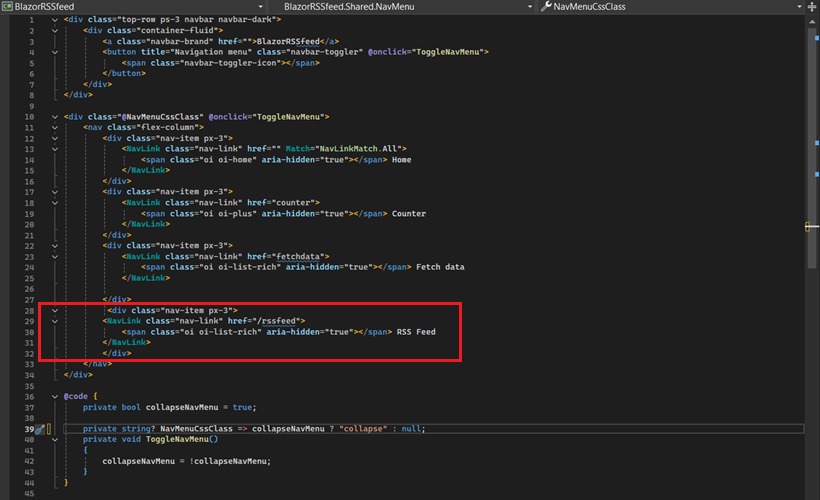Collapse the nav-item div on line 12
The height and width of the screenshot is (500, 820).
coord(54,139)
